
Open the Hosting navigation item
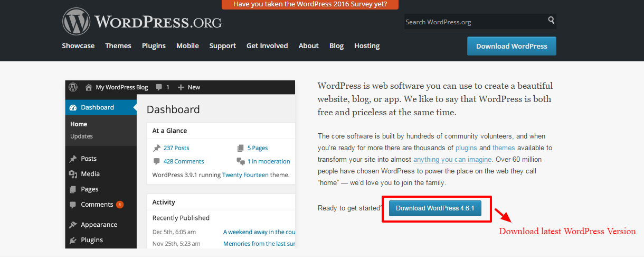click(x=367, y=46)
